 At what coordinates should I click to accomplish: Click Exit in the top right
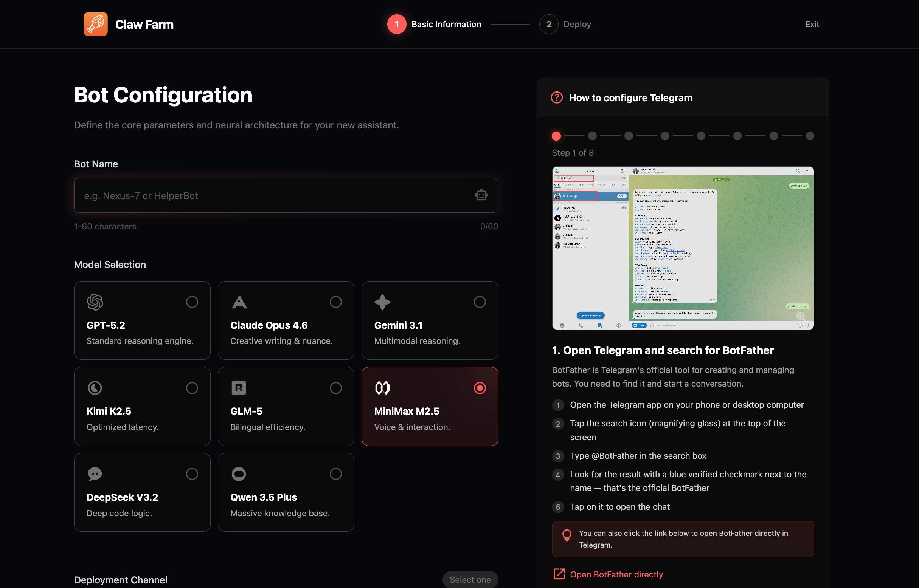812,24
